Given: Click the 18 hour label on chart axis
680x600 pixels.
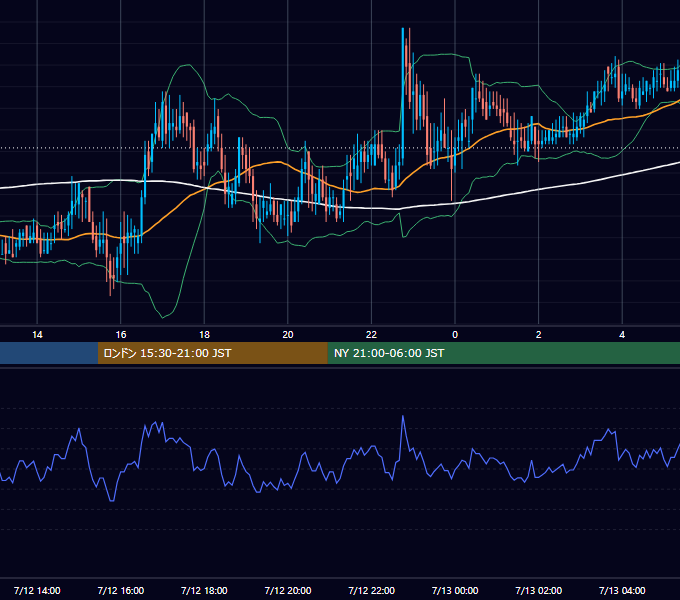Looking at the screenshot, I should (x=204, y=335).
